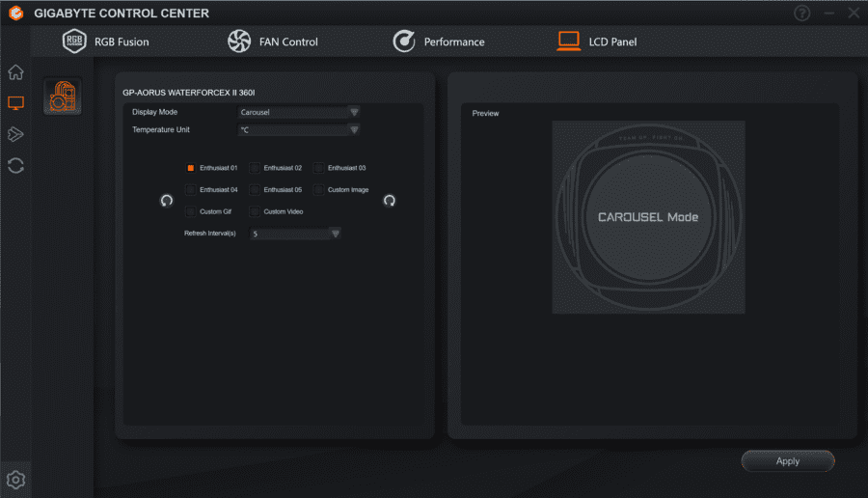Close the Gigabyte Control Center window

[854, 13]
